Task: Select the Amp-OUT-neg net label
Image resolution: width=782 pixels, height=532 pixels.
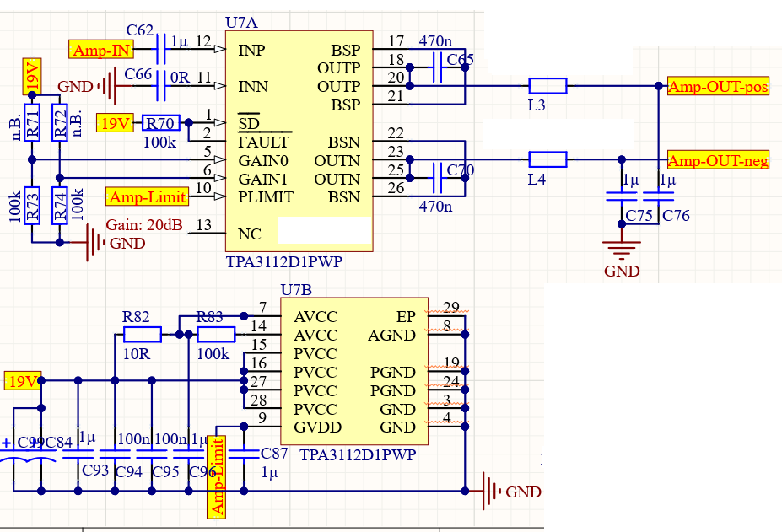Action: click(718, 160)
